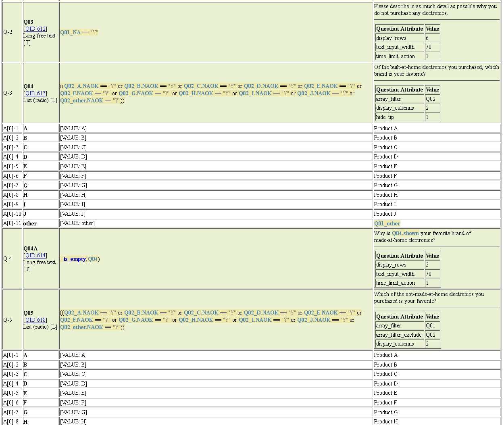
Task: Click the display_rows value 6 cell
Action: coord(432,38)
